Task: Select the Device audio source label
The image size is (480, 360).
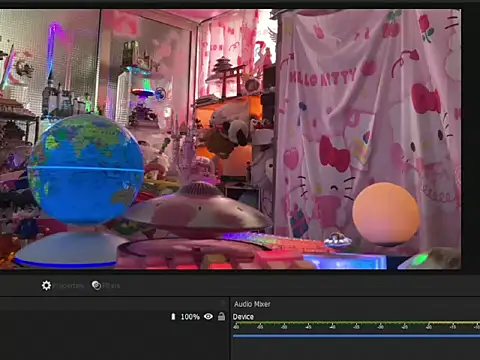Action: (x=243, y=317)
